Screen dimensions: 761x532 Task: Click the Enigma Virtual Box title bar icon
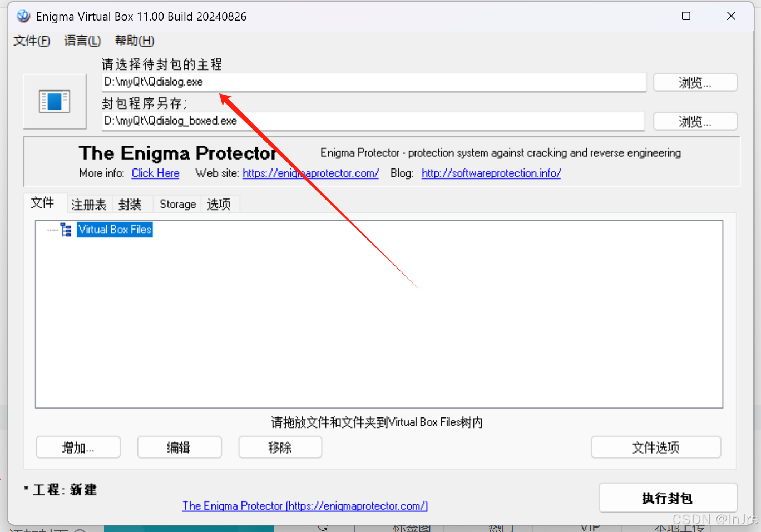tap(23, 16)
